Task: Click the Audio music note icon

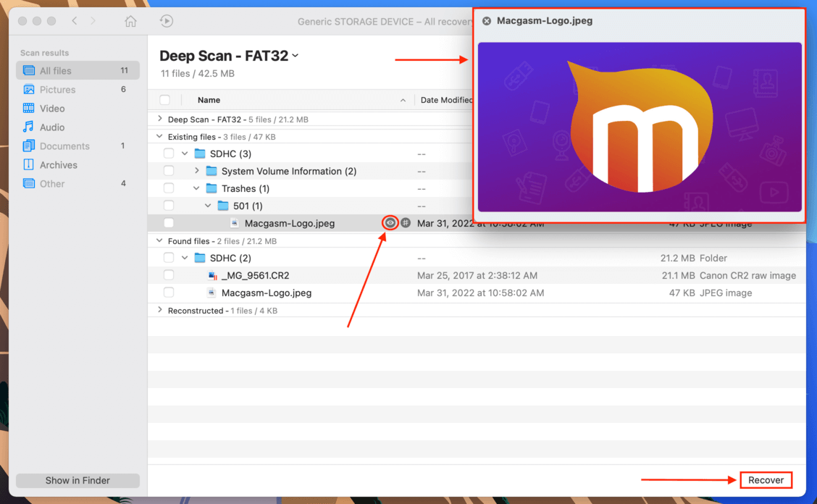Action: click(29, 127)
